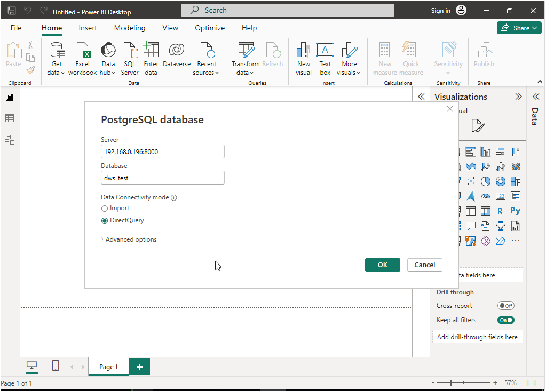Image resolution: width=546 pixels, height=392 pixels.
Task: Choose the Q&A visual
Action: (x=470, y=227)
